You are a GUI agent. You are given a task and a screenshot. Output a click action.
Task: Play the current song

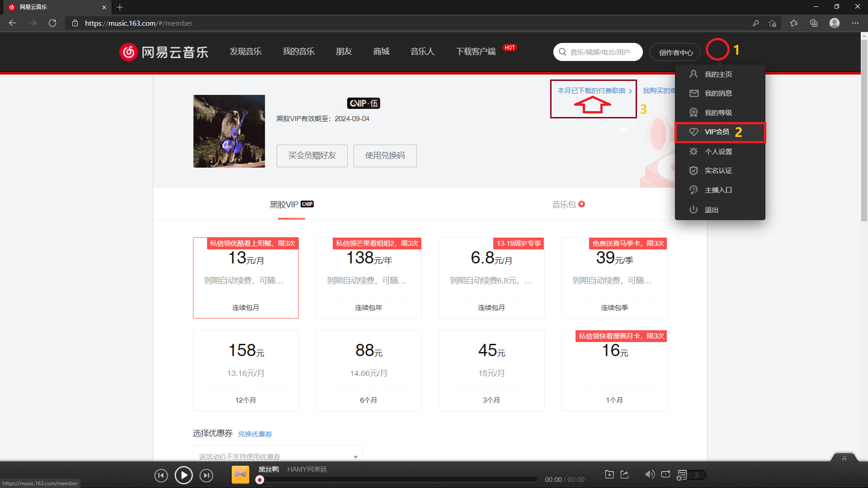184,475
